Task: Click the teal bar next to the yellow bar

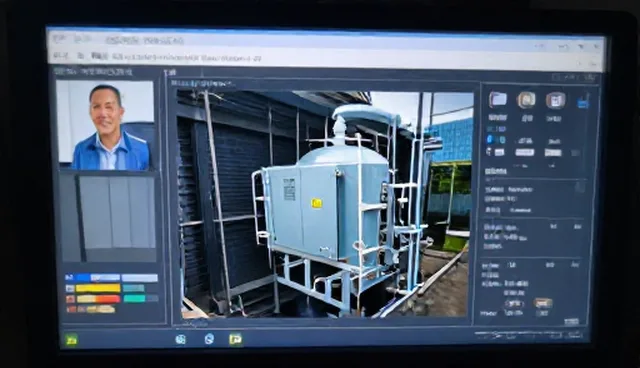Action: 133,289
